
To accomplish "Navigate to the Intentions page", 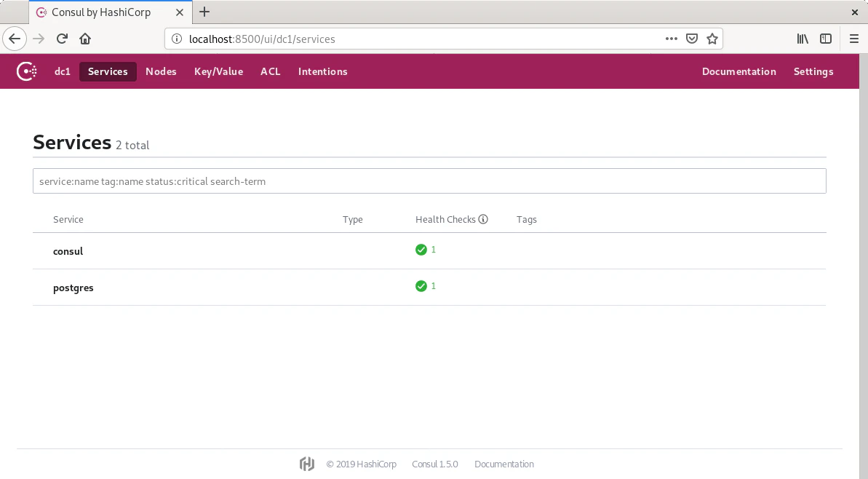I will point(322,71).
